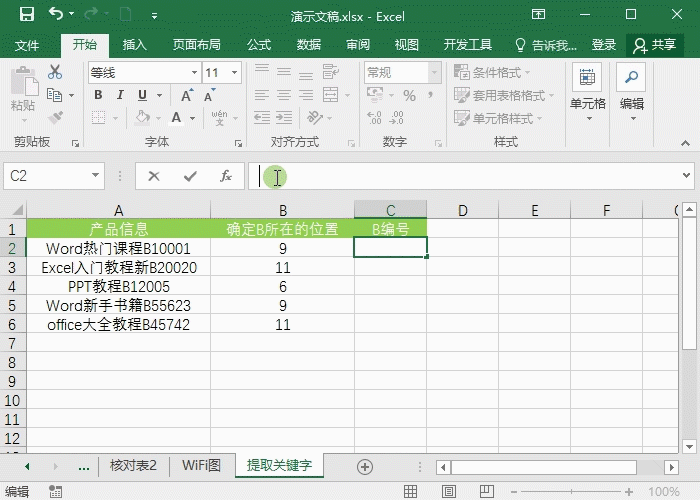Click the fx Insert Function button

click(x=226, y=176)
